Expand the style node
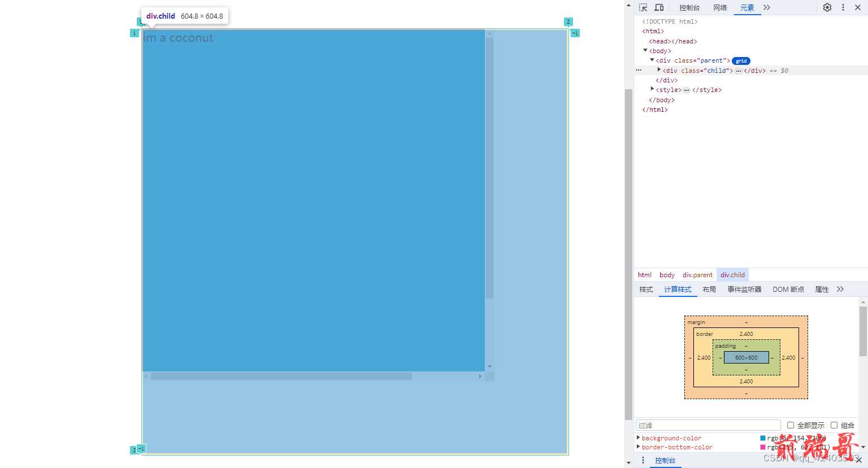The image size is (868, 468). pyautogui.click(x=652, y=89)
